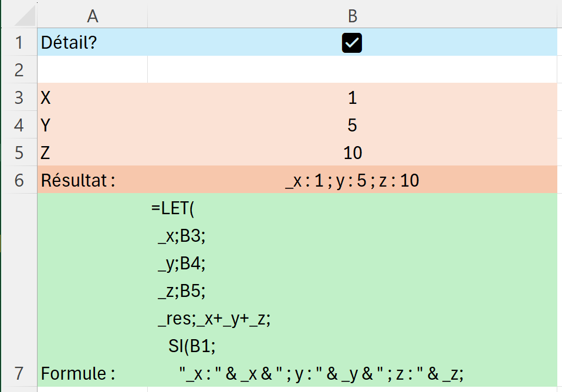Click cell containing X label
The image size is (562, 392).
92,97
